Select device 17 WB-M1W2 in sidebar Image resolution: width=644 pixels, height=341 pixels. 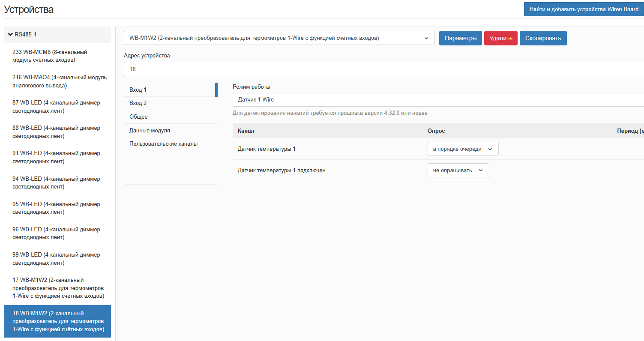[x=57, y=288]
